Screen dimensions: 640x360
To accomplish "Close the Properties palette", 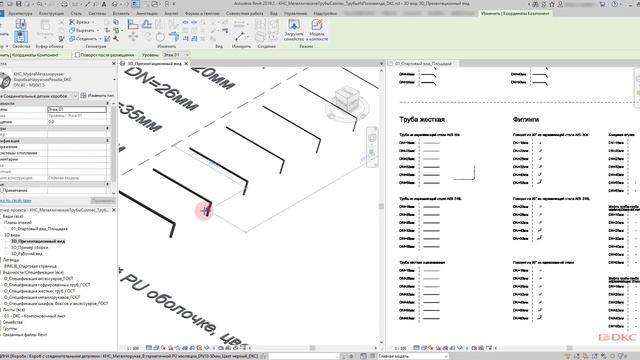I will (114, 64).
